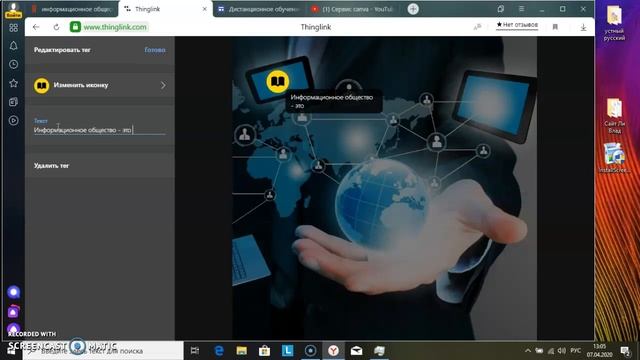Close the Thinglink tab
The height and width of the screenshot is (360, 640).
[x=204, y=9]
